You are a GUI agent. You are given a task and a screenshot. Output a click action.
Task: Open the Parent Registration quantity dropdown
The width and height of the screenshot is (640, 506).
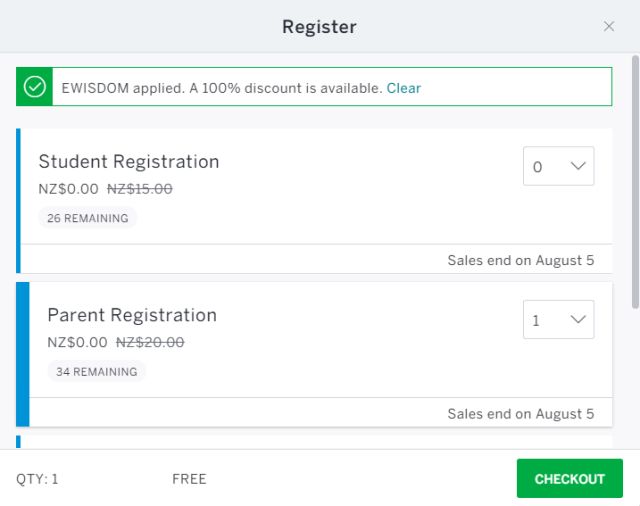558,320
